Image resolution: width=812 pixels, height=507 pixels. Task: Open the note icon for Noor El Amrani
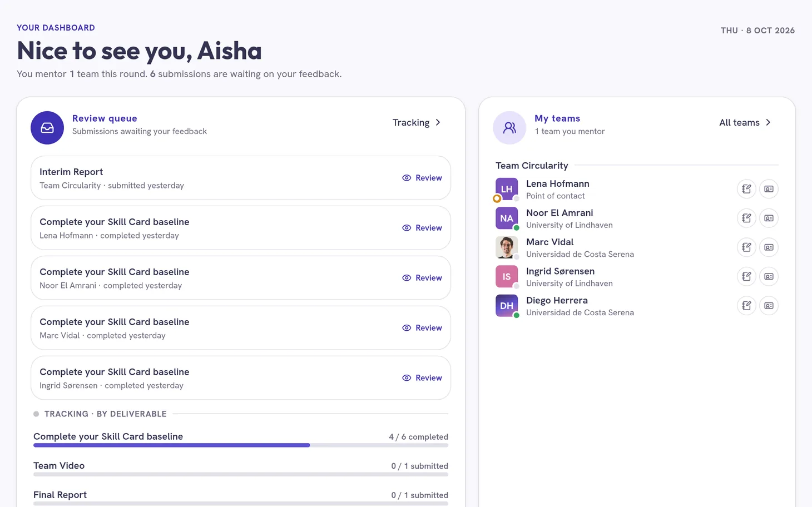coord(746,218)
